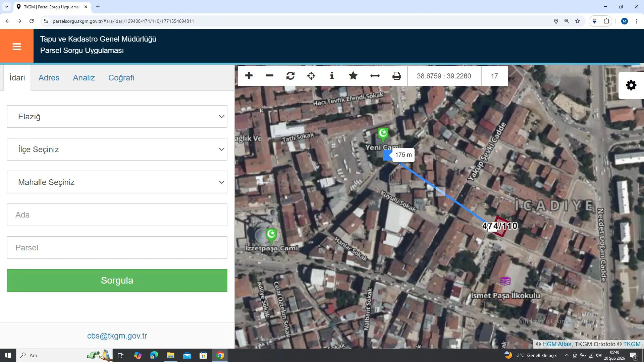
Task: Click the 474/110 parcel label on map
Action: (500, 226)
